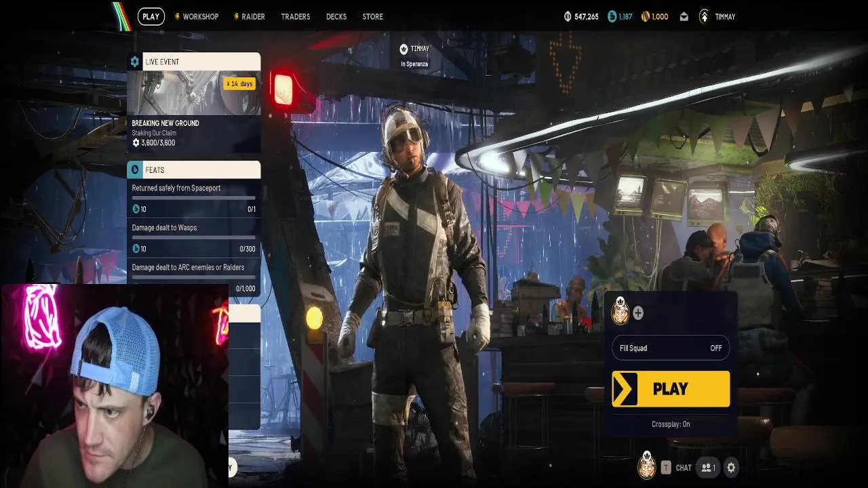Click the In Speranza status text

[x=414, y=64]
